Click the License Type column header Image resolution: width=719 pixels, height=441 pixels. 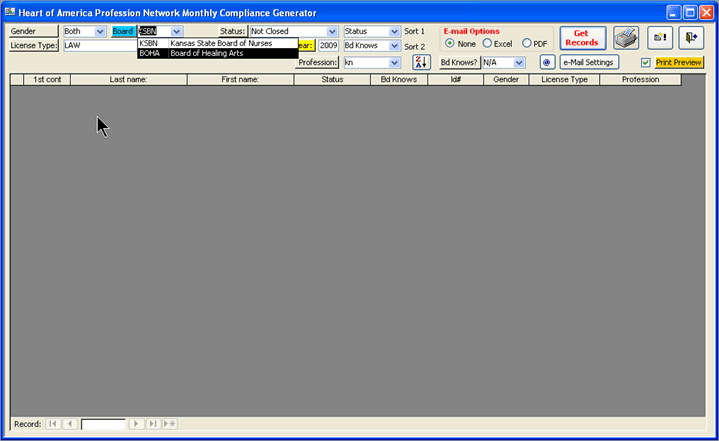pos(564,79)
